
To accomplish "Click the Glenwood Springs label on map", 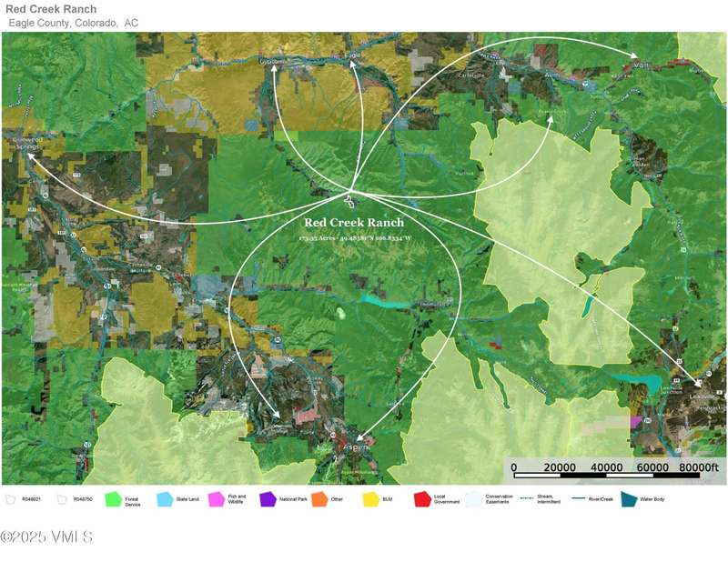I will click(25, 143).
